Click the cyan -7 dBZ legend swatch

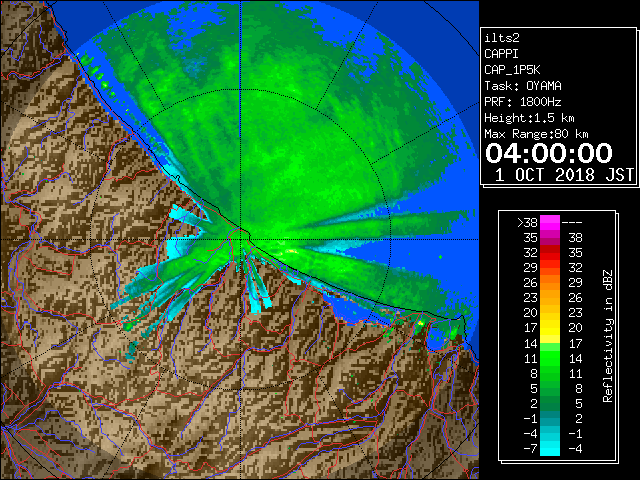point(550,448)
